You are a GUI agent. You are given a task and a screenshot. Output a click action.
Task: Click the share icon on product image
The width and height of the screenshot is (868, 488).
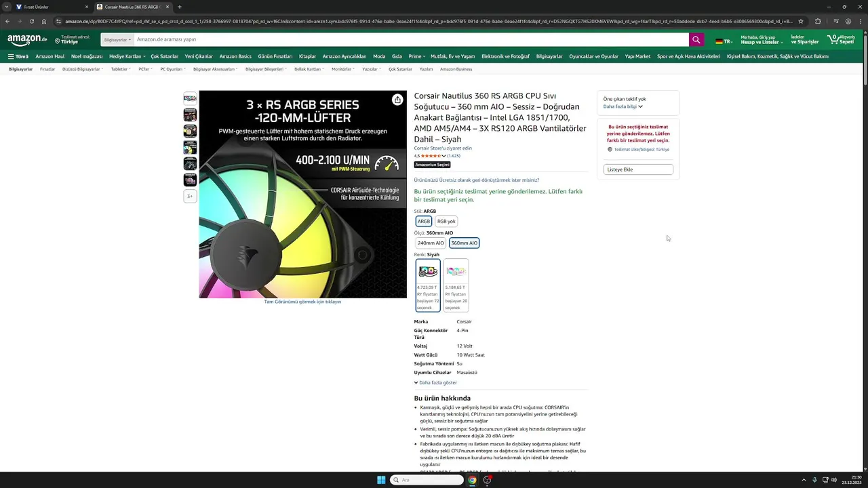point(397,100)
